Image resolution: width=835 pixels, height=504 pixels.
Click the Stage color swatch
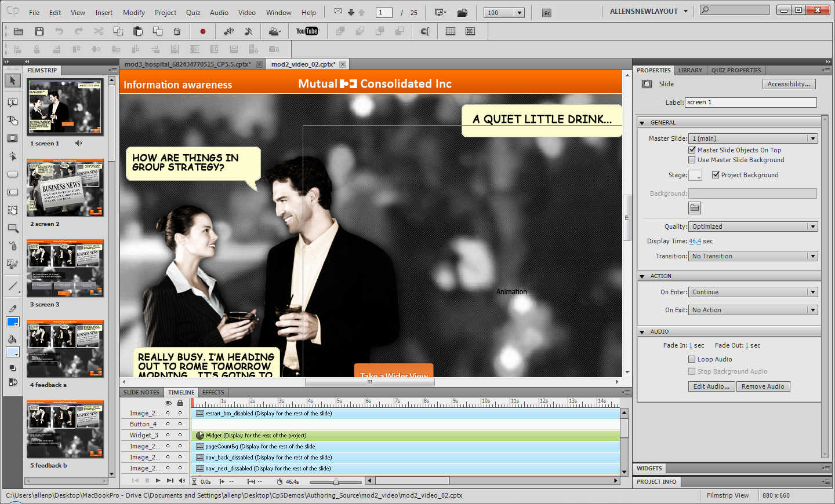pos(695,175)
